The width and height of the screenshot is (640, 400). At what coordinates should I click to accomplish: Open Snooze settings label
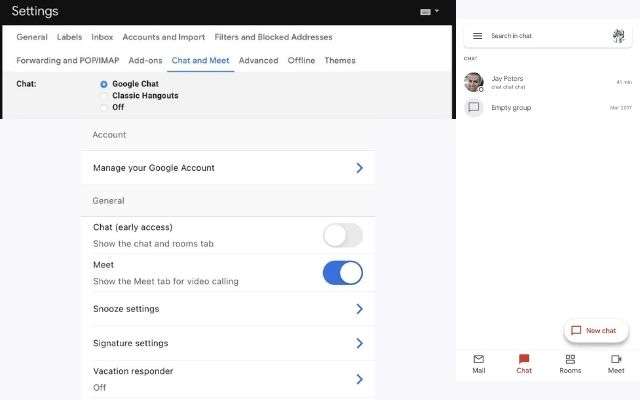pyautogui.click(x=126, y=309)
